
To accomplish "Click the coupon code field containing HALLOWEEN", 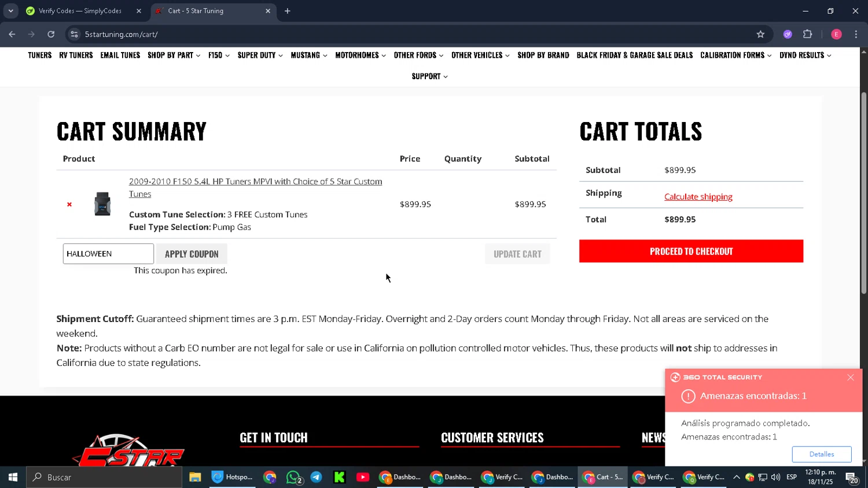I will point(108,254).
